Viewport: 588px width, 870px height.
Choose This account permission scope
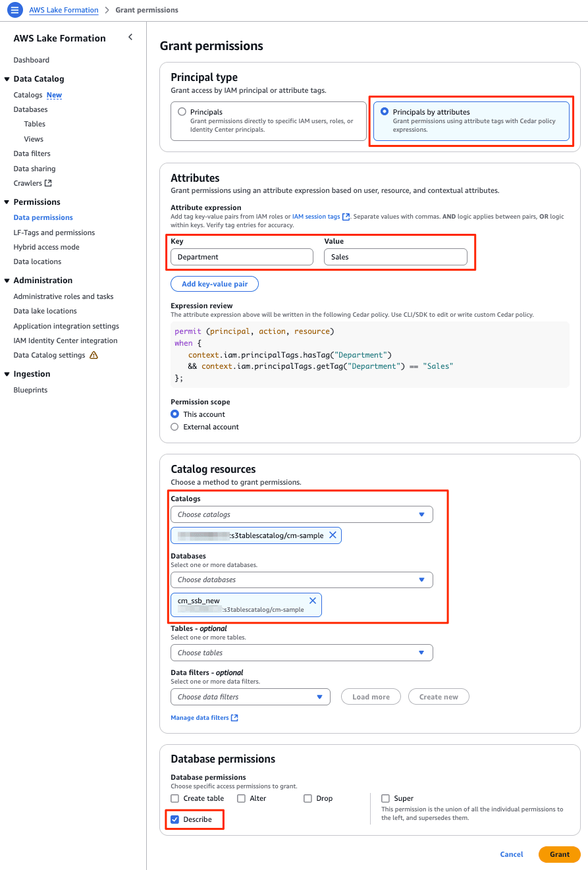pyautogui.click(x=174, y=414)
